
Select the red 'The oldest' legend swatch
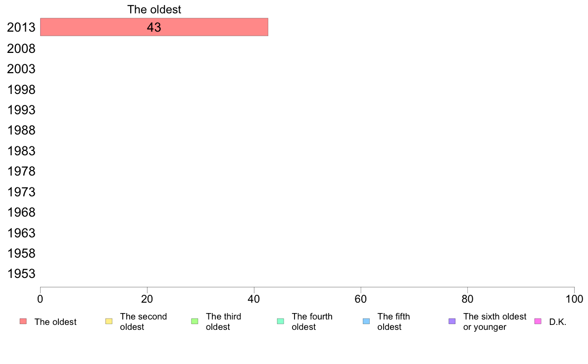point(23,321)
